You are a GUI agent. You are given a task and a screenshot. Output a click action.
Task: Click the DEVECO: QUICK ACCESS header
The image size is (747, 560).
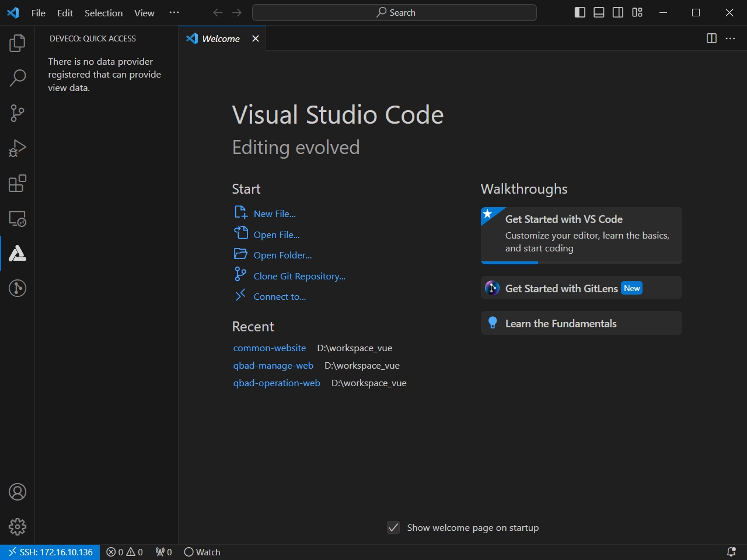(93, 38)
